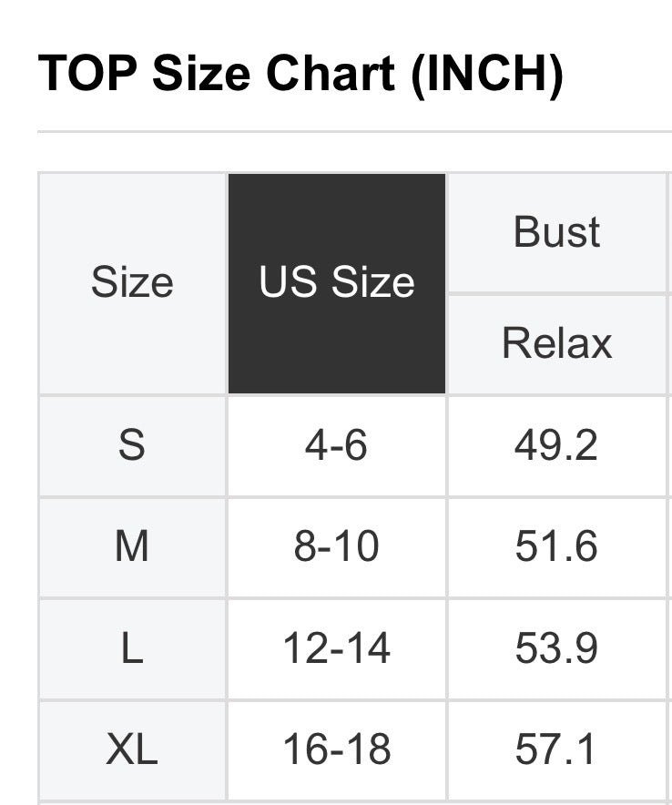672x805 pixels.
Task: Click the 4-6 US size cell
Action: 337,446
